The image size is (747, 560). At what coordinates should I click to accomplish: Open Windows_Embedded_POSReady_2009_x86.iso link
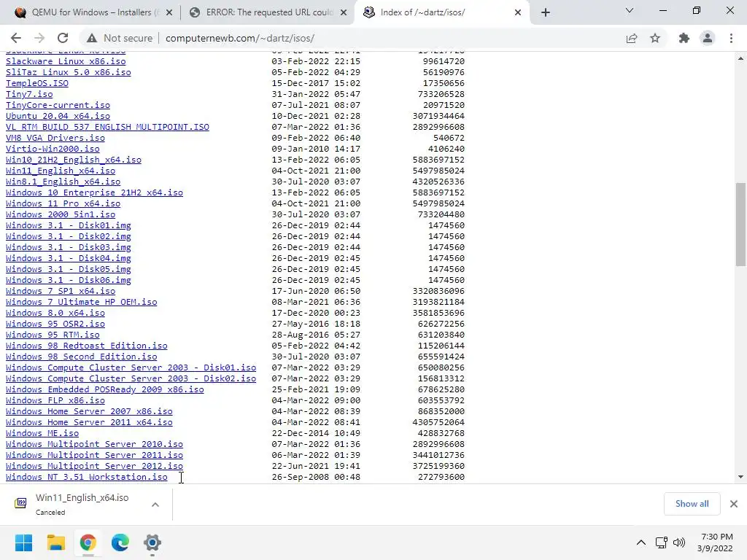tap(105, 390)
